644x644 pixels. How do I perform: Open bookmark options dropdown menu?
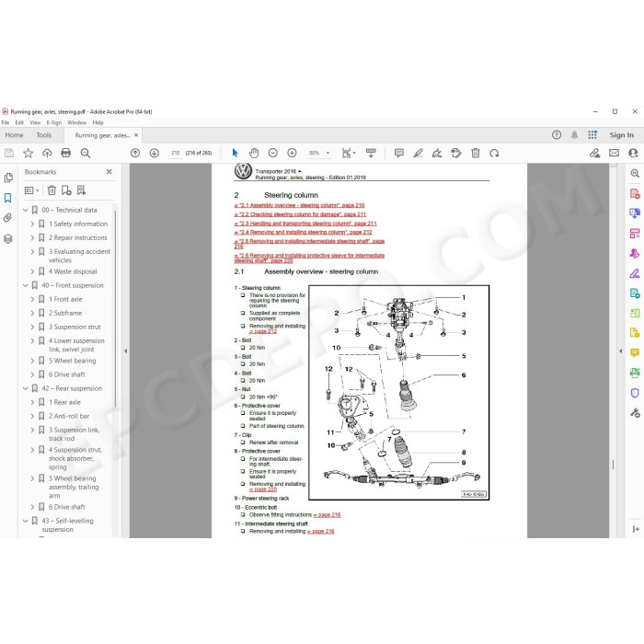31,190
